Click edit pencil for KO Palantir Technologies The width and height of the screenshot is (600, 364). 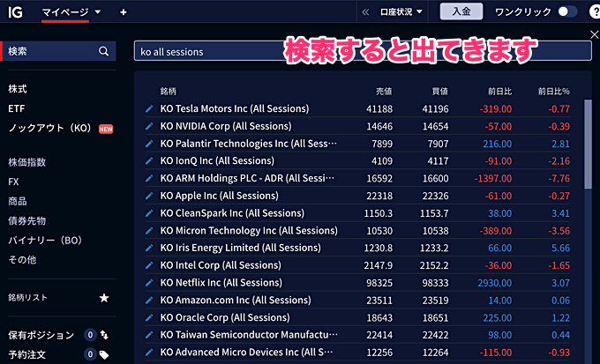coord(149,144)
